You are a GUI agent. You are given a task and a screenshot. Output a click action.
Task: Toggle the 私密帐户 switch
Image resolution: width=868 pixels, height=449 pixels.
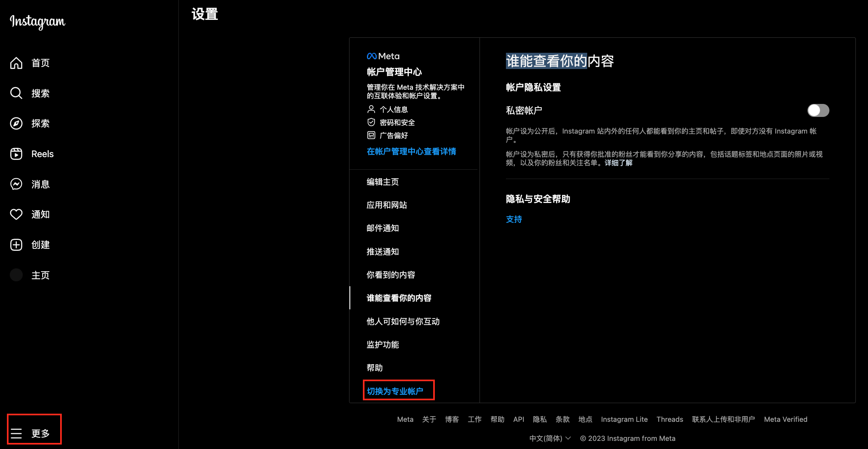[818, 110]
